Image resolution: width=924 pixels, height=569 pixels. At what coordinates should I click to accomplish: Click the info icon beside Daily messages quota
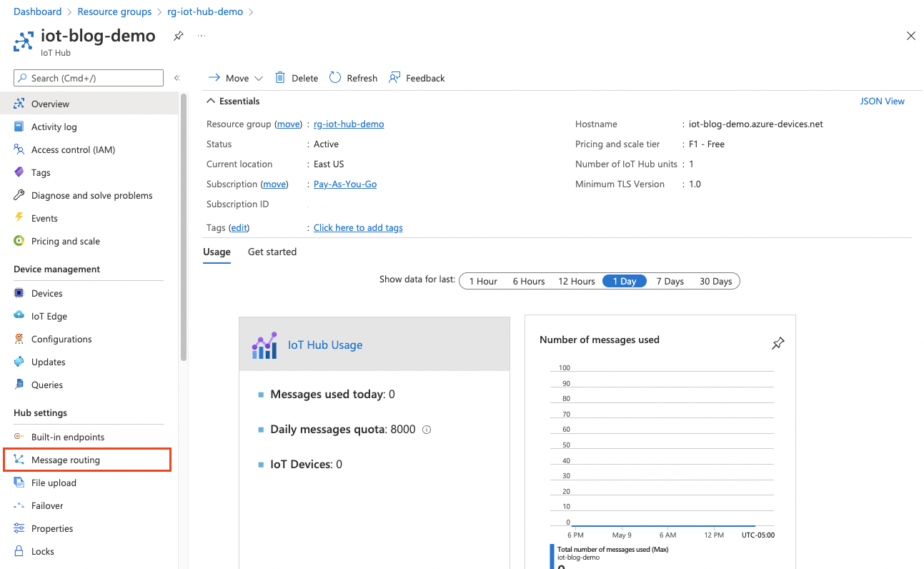(427, 430)
